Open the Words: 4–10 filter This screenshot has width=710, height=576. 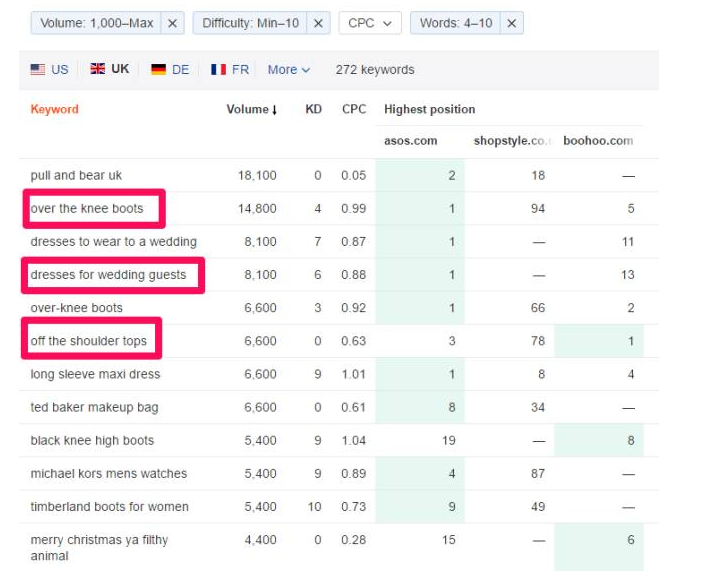(x=456, y=23)
